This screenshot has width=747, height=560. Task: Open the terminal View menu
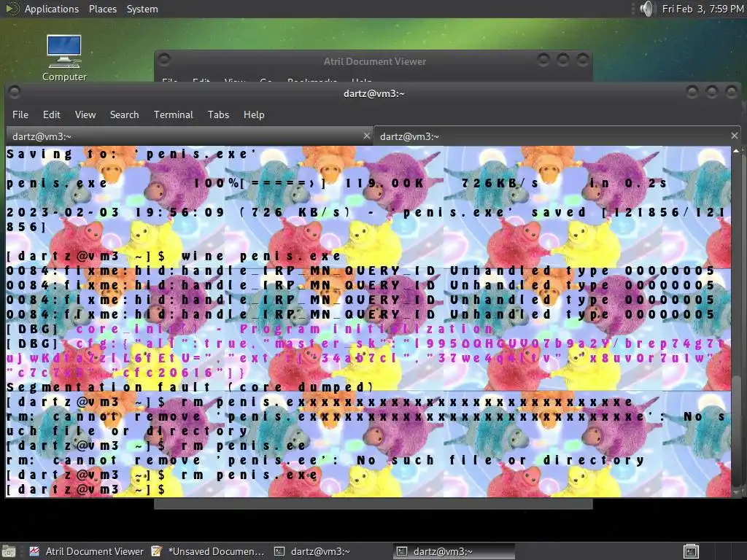click(85, 114)
